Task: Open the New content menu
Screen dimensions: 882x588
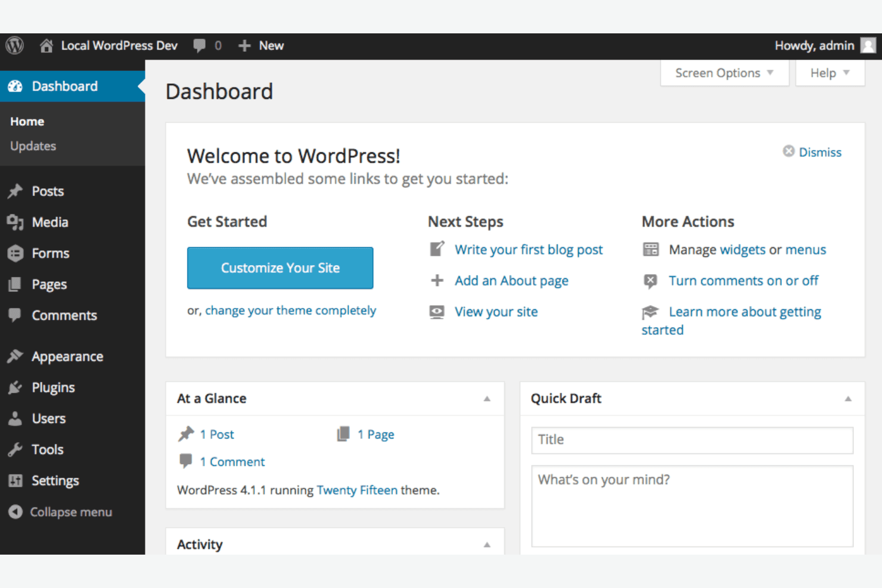Action: click(261, 46)
